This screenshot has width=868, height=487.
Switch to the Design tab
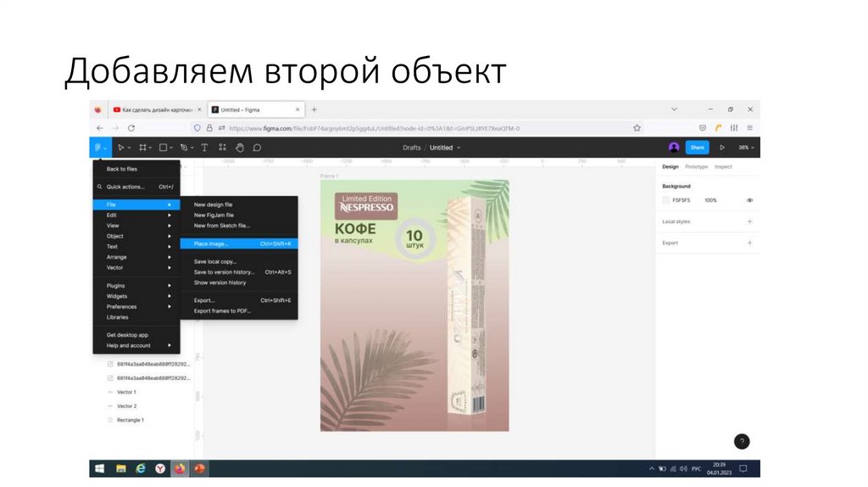pos(670,167)
